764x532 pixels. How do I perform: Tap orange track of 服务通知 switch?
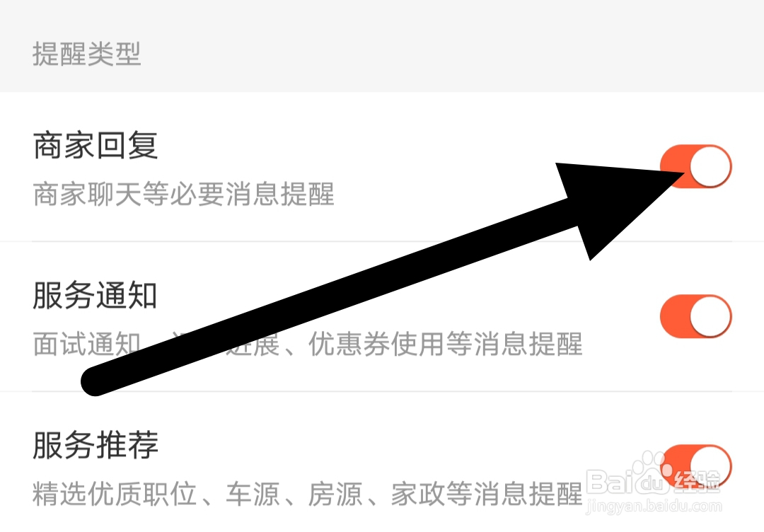point(676,316)
